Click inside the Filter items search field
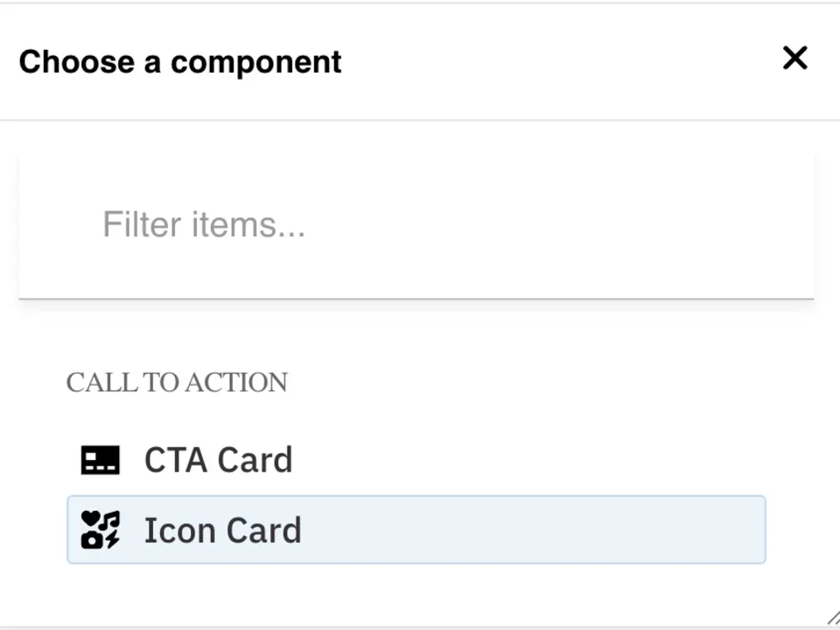The height and width of the screenshot is (630, 840). click(x=416, y=225)
